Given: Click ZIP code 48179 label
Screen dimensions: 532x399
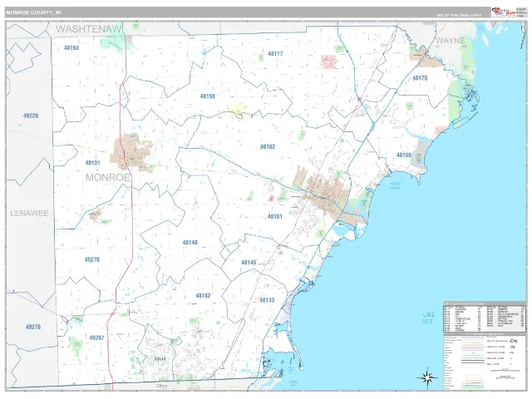Looking at the screenshot, I should tap(420, 78).
